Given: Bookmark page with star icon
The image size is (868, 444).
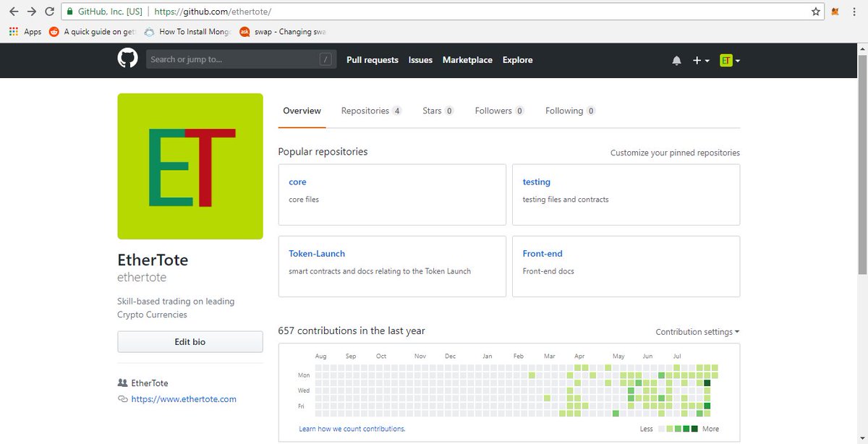Looking at the screenshot, I should [816, 12].
